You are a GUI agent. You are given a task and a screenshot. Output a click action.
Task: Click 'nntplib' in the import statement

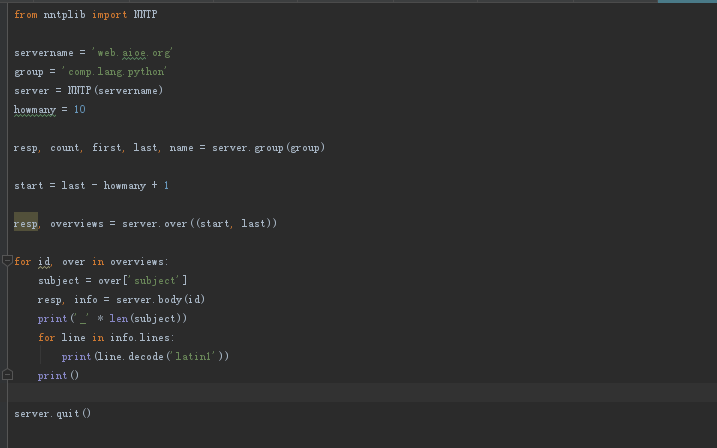click(x=64, y=15)
